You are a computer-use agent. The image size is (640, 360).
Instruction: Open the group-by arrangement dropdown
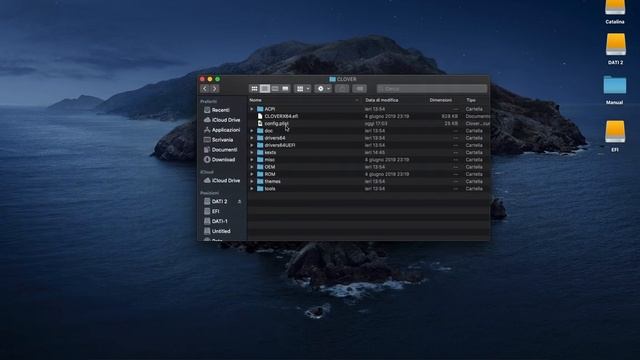pos(303,89)
